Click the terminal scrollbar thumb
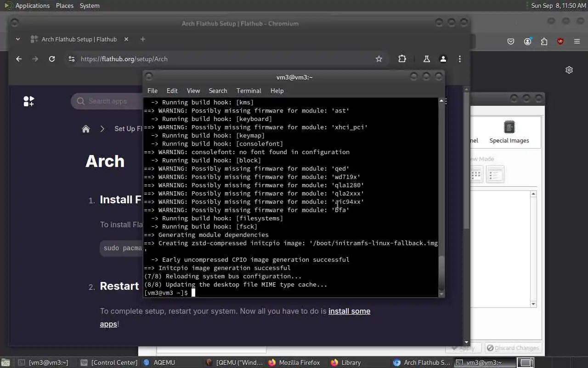Image resolution: width=588 pixels, height=368 pixels. point(441,272)
